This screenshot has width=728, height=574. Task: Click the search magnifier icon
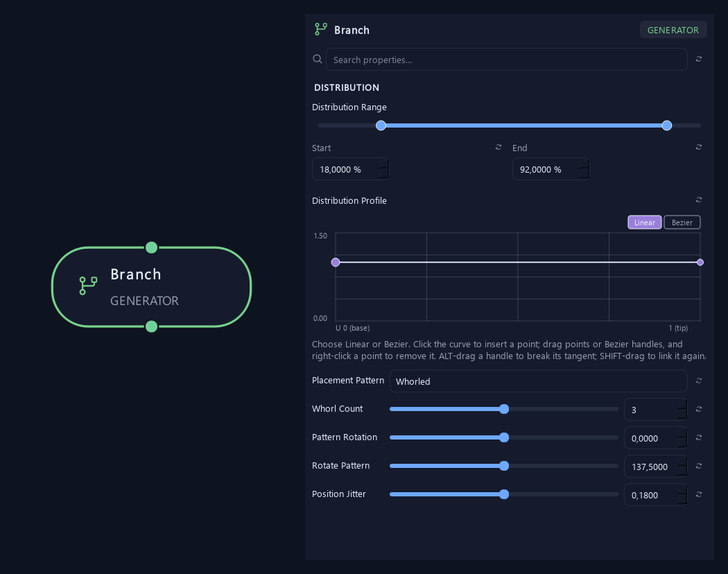click(318, 59)
